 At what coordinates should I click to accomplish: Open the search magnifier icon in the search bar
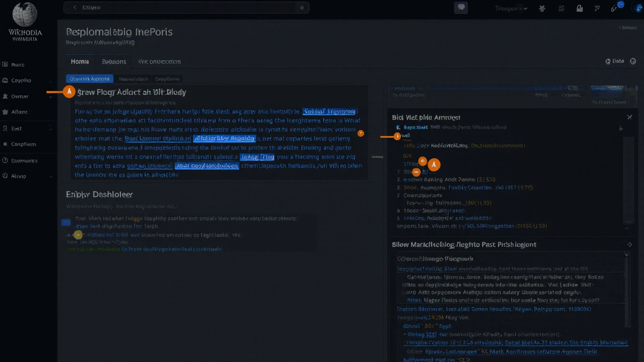[x=301, y=8]
